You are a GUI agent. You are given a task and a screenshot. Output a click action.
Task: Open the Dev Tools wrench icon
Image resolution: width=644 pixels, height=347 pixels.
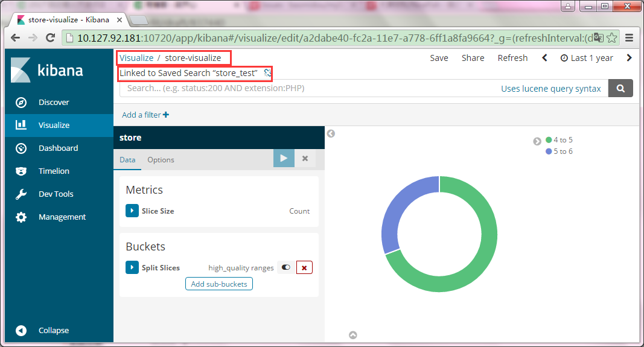pos(21,194)
